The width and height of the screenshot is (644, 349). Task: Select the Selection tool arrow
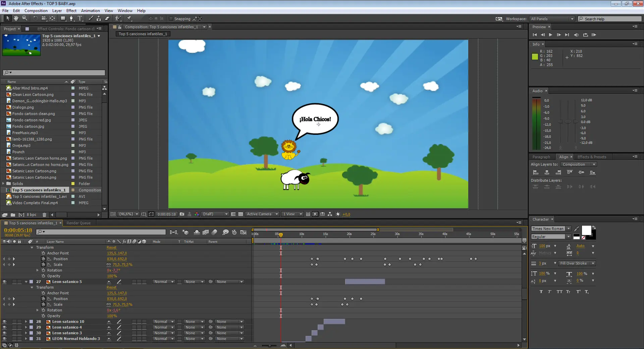pos(8,18)
